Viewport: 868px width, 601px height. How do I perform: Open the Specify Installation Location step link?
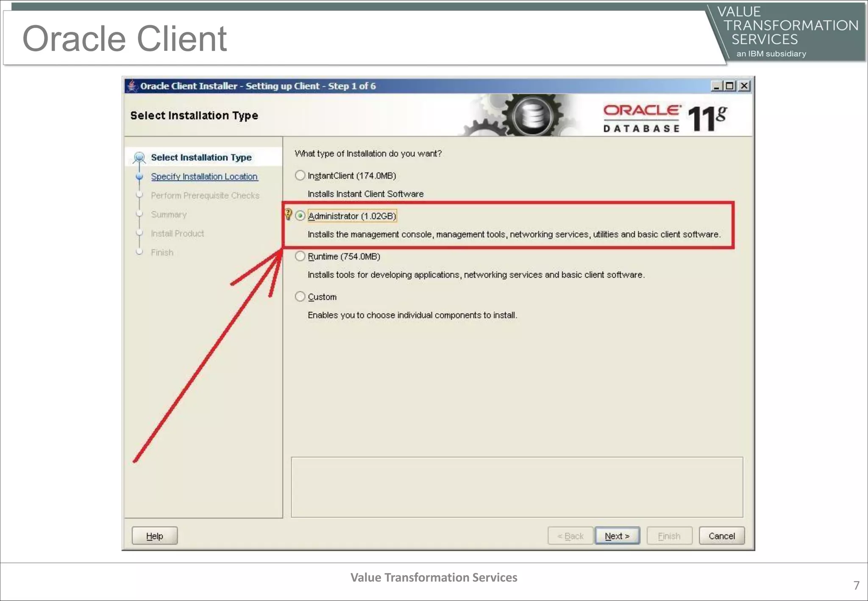[204, 176]
